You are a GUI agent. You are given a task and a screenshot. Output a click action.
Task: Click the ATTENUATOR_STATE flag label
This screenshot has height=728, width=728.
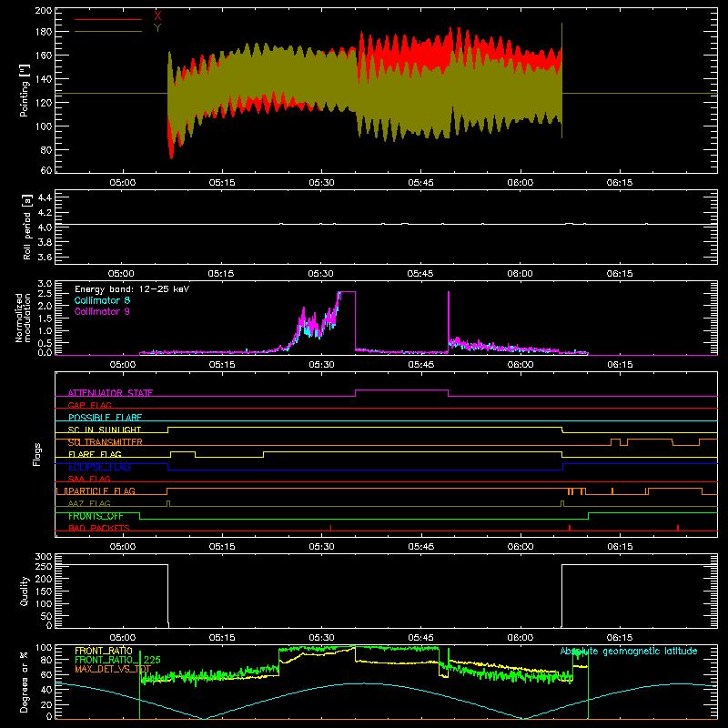tap(110, 393)
